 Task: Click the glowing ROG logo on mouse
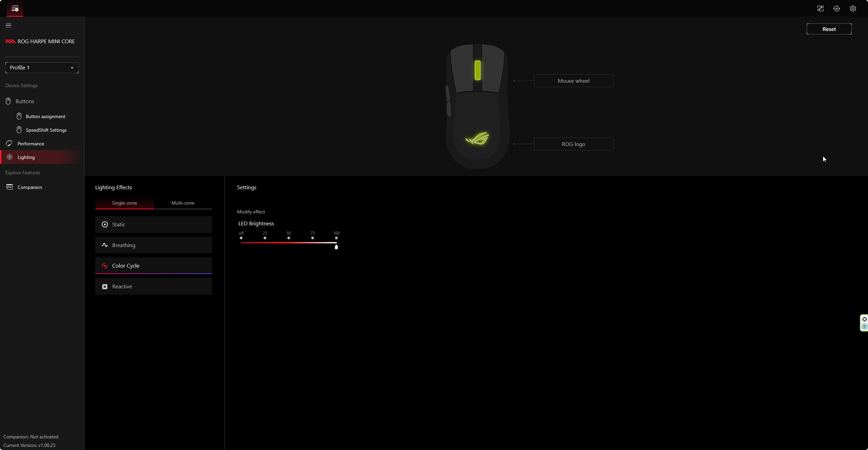tap(477, 139)
